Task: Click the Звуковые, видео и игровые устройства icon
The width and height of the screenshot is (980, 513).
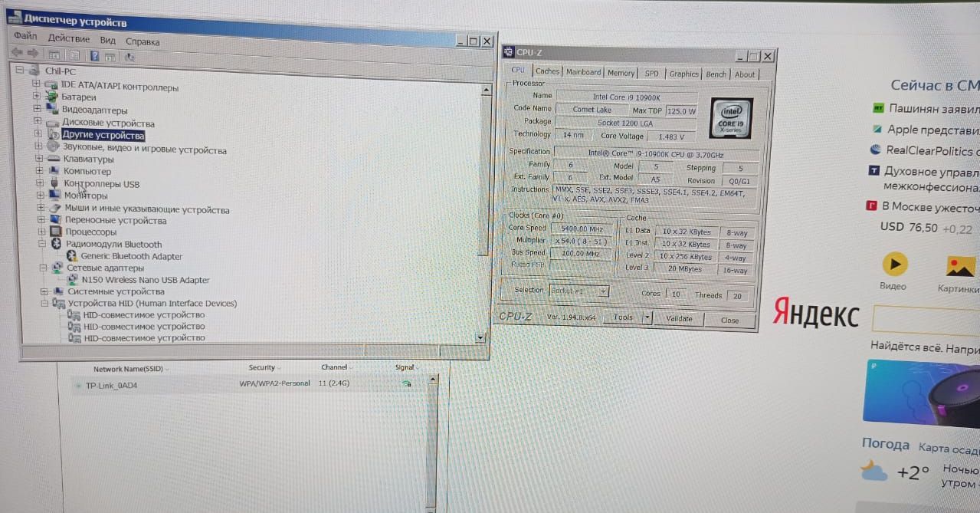Action: (x=54, y=146)
